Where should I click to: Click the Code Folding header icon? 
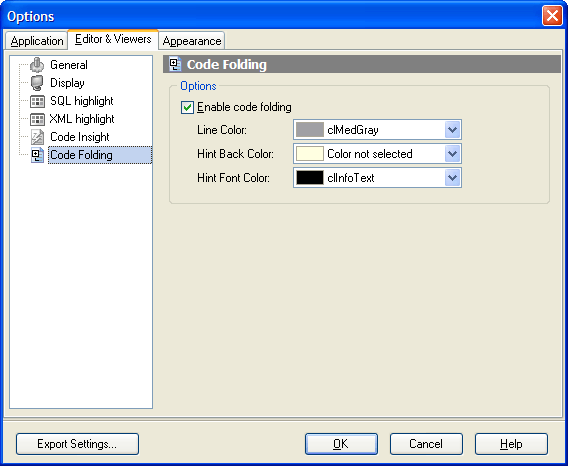tap(175, 65)
